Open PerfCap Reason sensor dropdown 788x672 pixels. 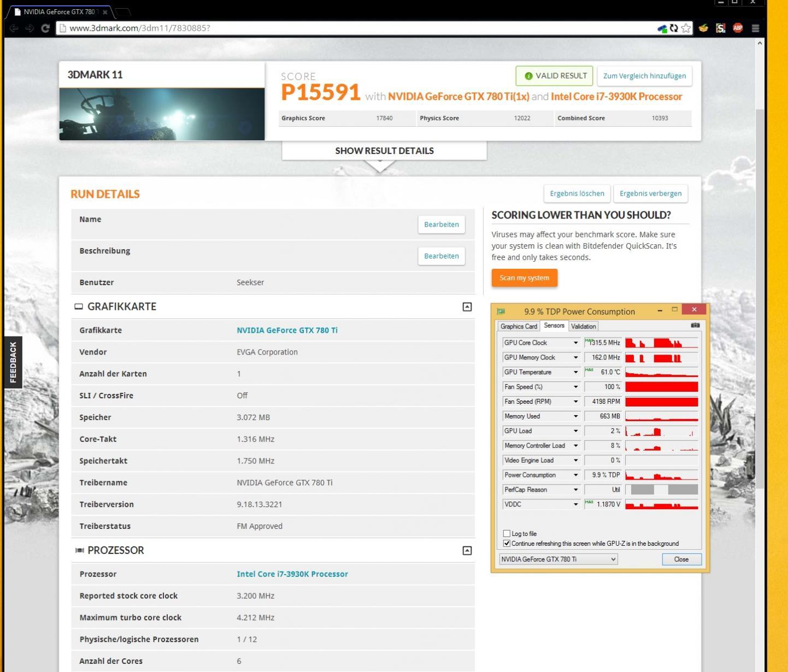pos(575,491)
